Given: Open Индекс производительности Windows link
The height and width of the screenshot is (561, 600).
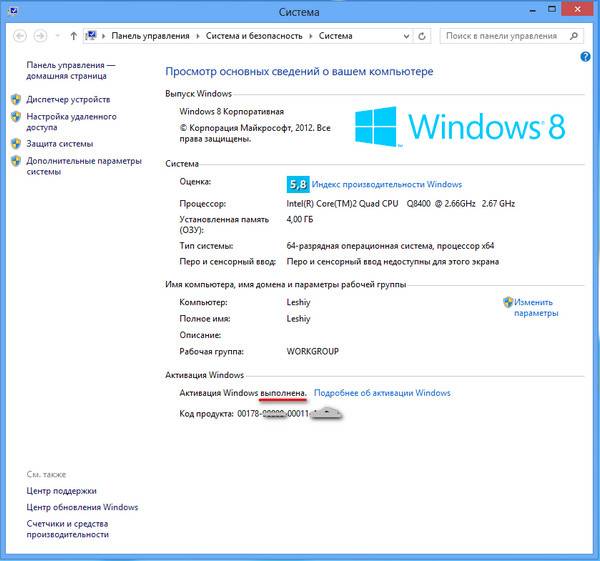Looking at the screenshot, I should point(387,184).
